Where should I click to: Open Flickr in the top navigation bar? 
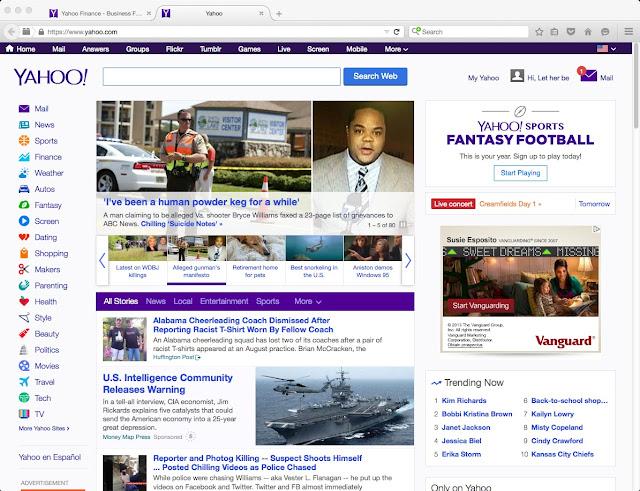point(174,49)
